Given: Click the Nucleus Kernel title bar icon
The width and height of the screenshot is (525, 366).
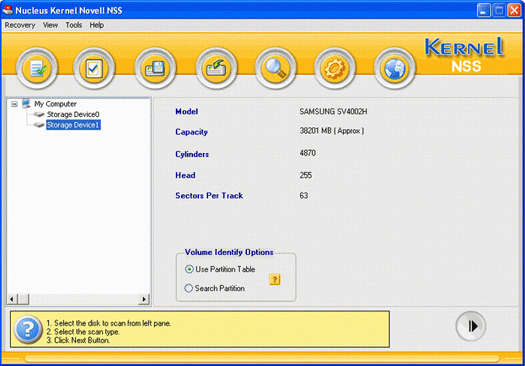Looking at the screenshot, I should 7,10.
